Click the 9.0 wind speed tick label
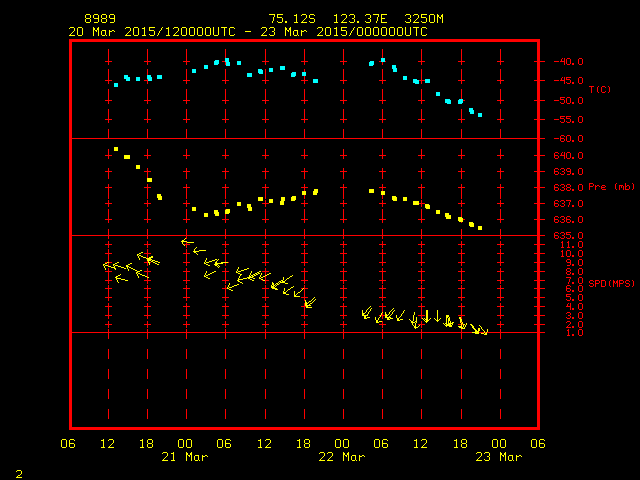Viewport: 640px width, 480px height. [x=574, y=263]
